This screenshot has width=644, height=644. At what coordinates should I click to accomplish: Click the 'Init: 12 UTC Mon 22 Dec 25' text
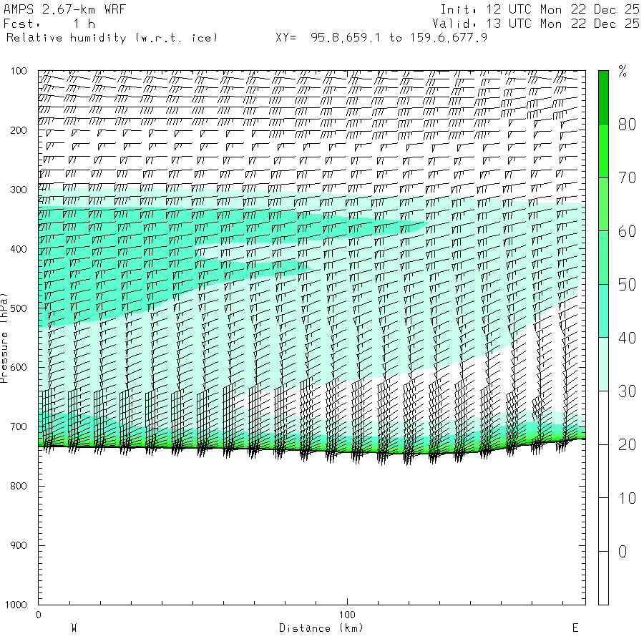point(540,9)
